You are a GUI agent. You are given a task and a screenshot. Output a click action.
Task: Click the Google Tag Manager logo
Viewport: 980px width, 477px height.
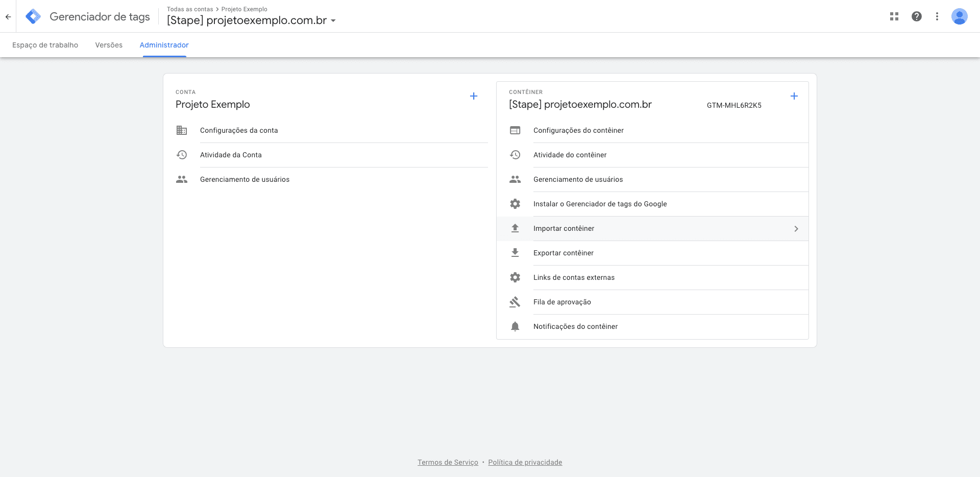click(x=33, y=17)
